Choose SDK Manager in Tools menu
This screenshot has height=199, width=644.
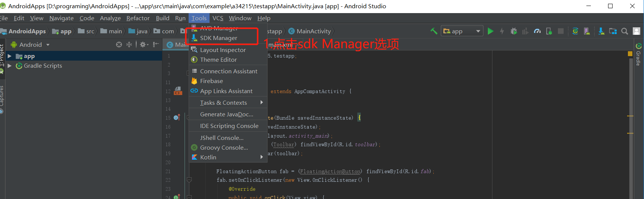click(228, 38)
